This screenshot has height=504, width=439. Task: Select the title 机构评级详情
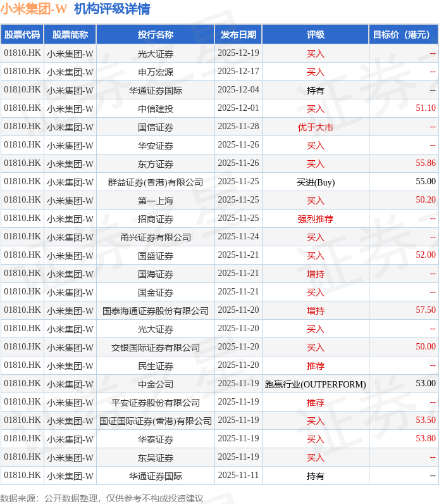(112, 9)
